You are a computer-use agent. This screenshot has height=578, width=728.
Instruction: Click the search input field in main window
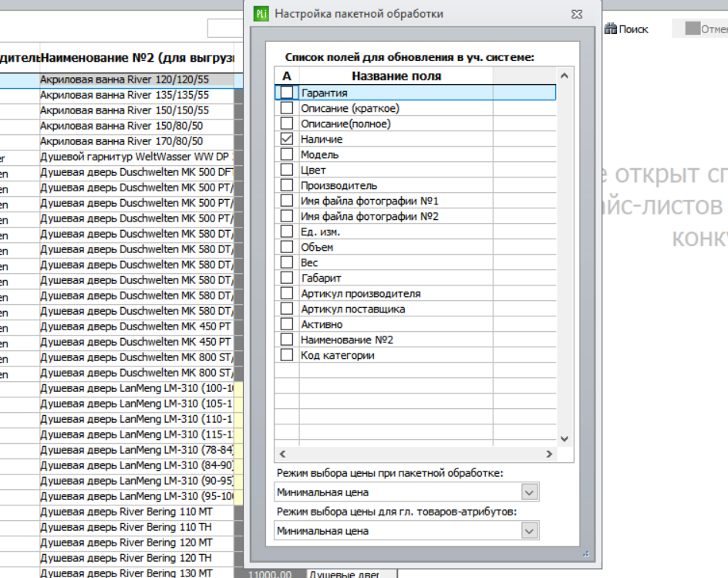[226, 29]
